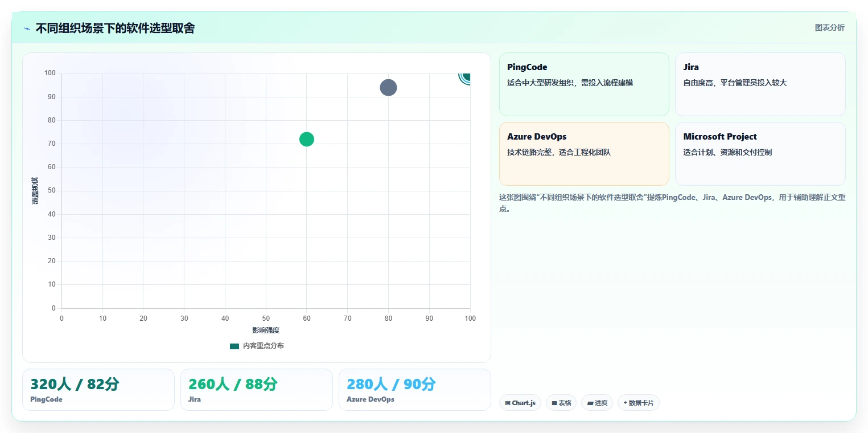Click the table icon in the 表格 tag
Viewport: 868px width, 433px height.
pos(554,403)
